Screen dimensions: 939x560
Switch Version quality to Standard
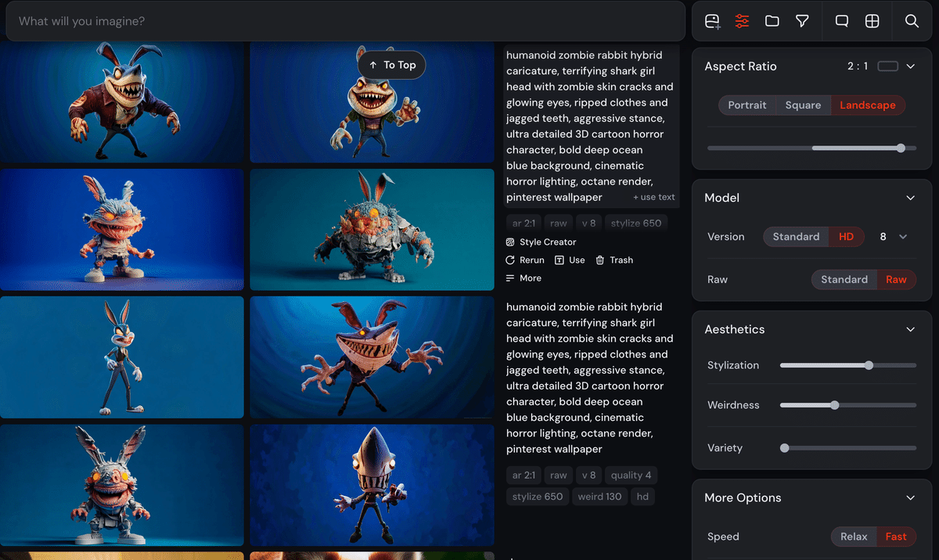[x=796, y=237]
